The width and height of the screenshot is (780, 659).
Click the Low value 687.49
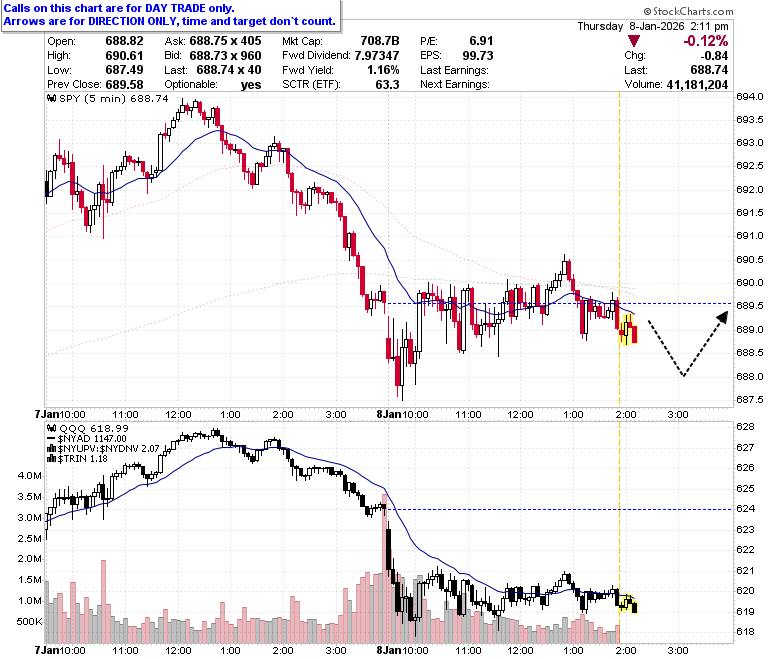[x=124, y=70]
